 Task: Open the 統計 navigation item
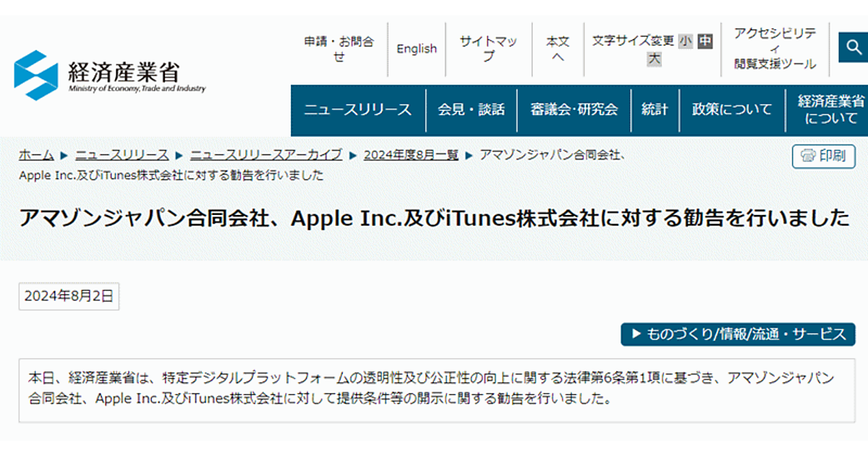coord(655,110)
